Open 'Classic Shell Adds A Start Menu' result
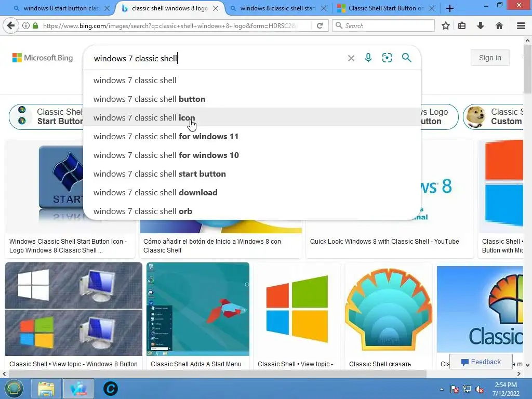 coord(196,364)
